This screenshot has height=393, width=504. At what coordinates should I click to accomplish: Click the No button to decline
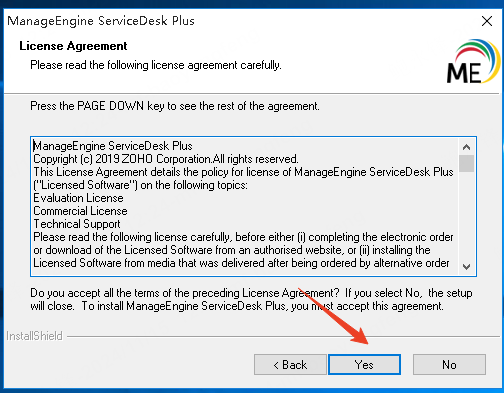(x=449, y=364)
